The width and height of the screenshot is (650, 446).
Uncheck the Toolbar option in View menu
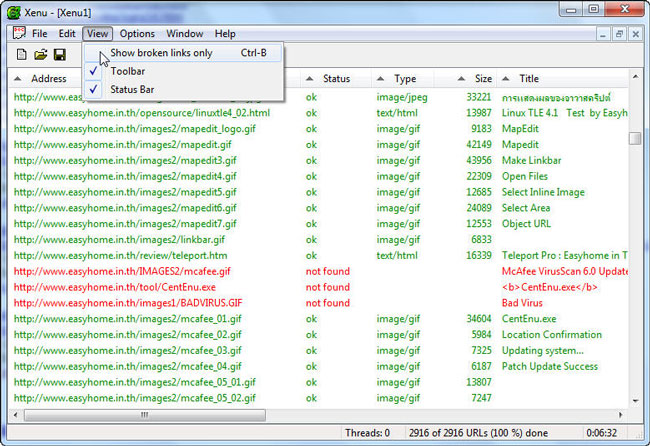pos(128,71)
